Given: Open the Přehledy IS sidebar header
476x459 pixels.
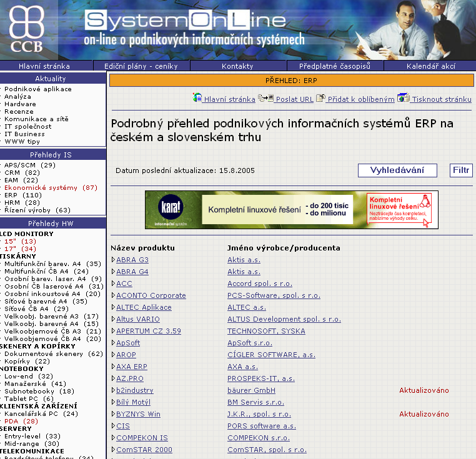Looking at the screenshot, I should pyautogui.click(x=51, y=155).
